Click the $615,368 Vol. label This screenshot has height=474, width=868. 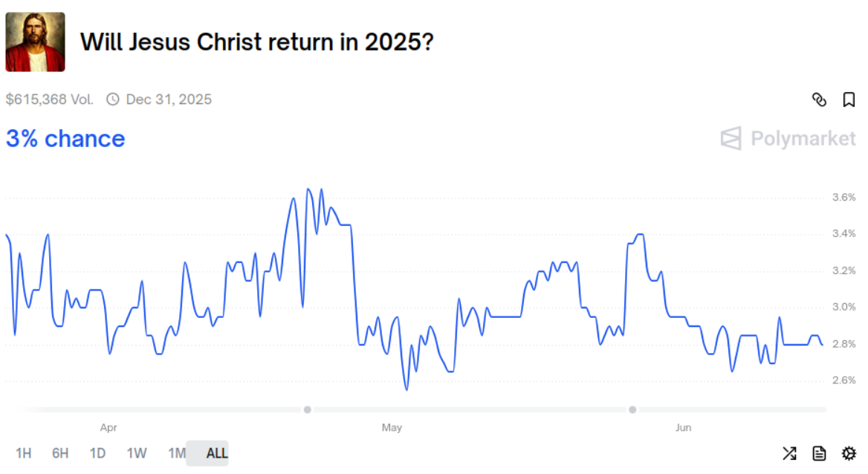[50, 100]
